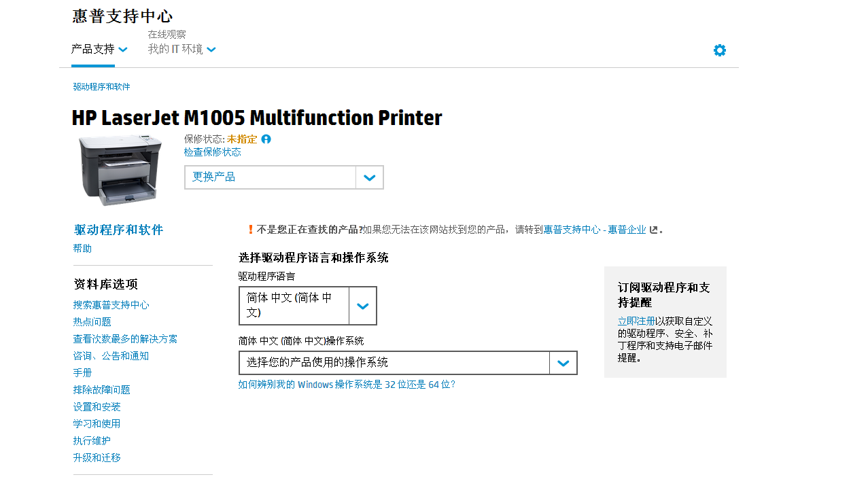Screen dimensions: 868x477
Task: Click 排除故障问题 in the sidebar
Action: point(102,390)
